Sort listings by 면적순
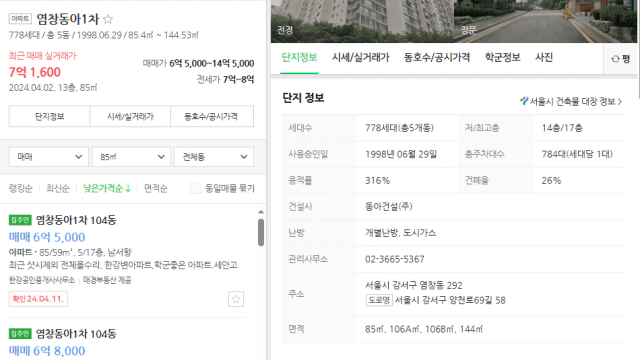640x360 pixels. [156, 188]
